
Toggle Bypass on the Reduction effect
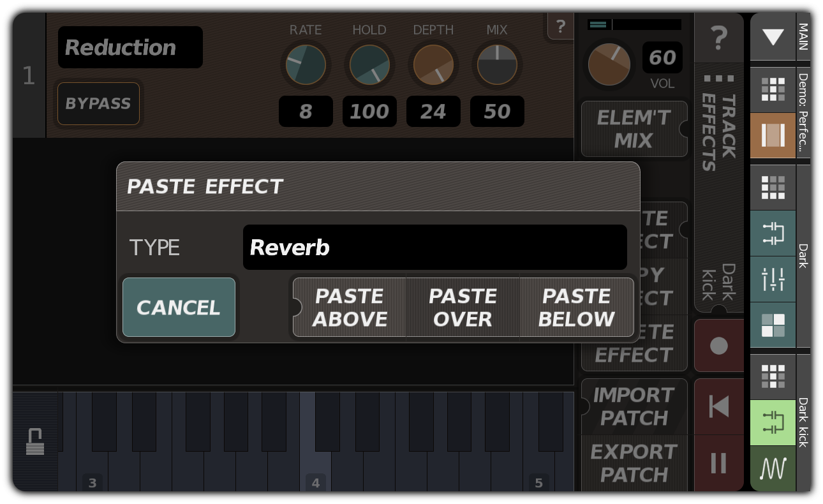click(98, 104)
